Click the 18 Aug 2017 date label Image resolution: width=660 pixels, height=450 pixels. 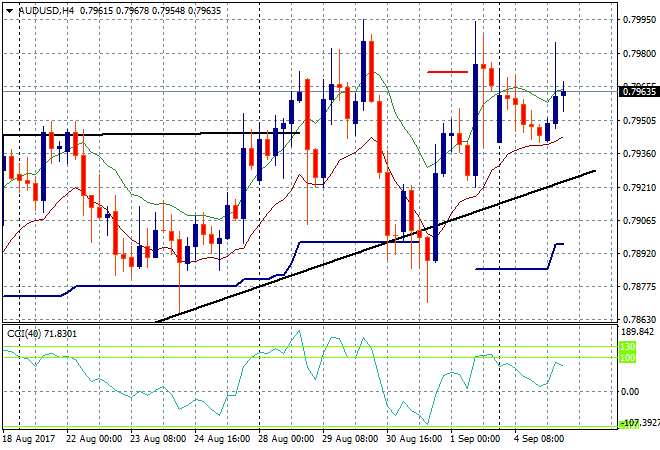pyautogui.click(x=29, y=439)
